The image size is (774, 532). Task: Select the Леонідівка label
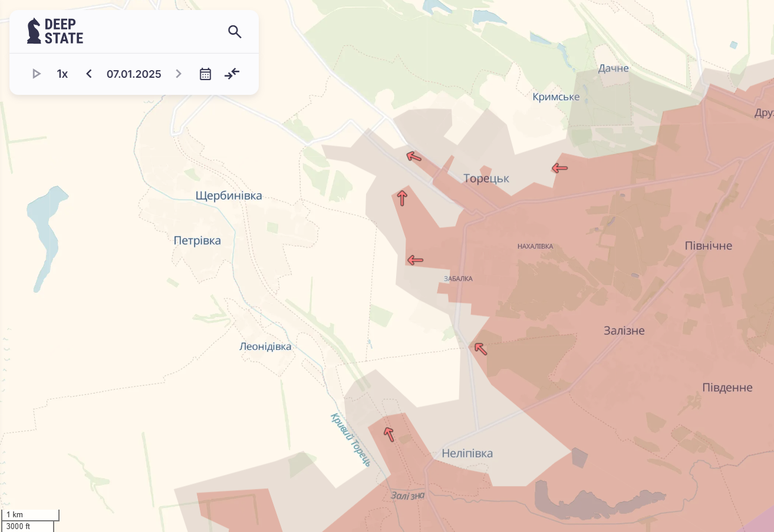[x=265, y=346]
